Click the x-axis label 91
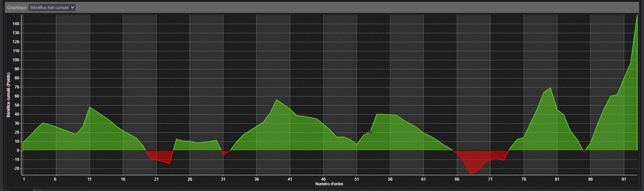This screenshot has height=191, width=644. point(624,179)
